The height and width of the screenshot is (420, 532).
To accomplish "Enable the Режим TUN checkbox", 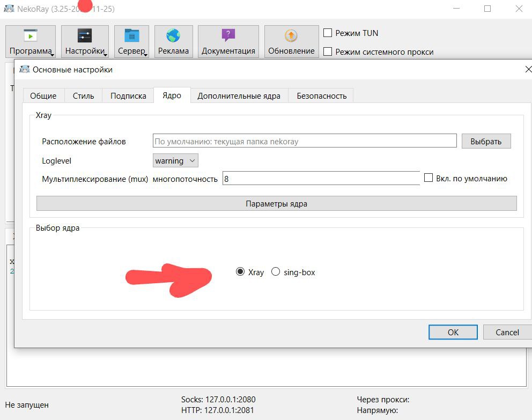I will click(x=328, y=33).
